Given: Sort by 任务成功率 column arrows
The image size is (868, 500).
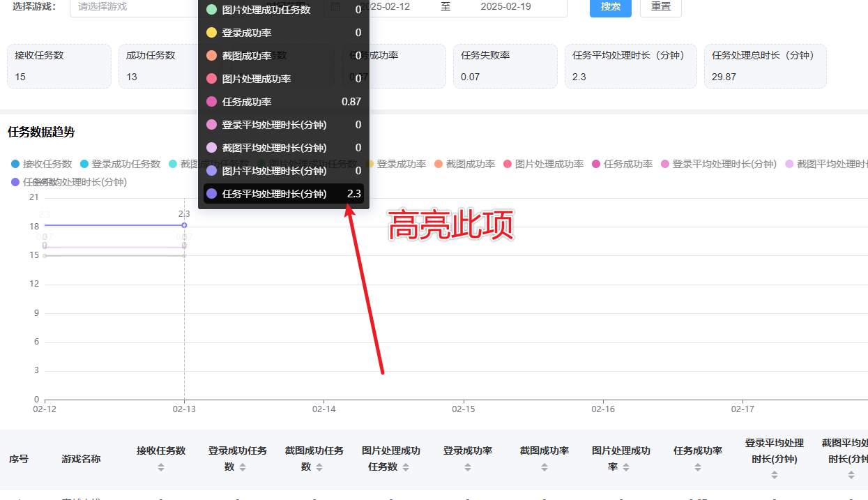Looking at the screenshot, I should click(x=698, y=467).
